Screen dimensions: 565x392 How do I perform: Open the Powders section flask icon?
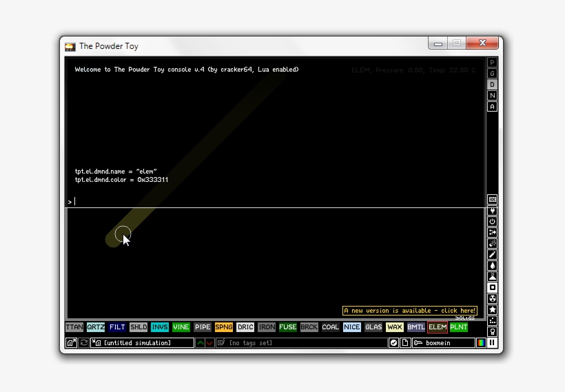(492, 276)
